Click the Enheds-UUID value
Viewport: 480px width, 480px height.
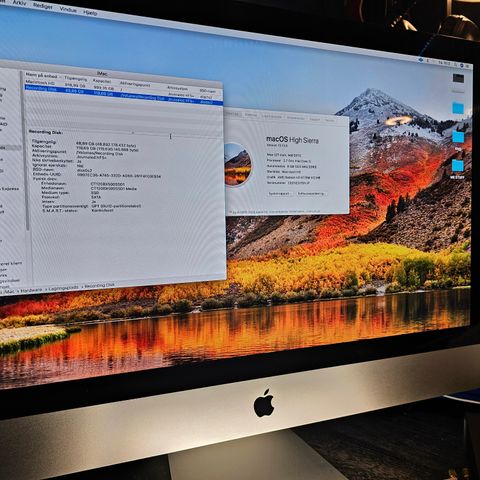pos(119,175)
